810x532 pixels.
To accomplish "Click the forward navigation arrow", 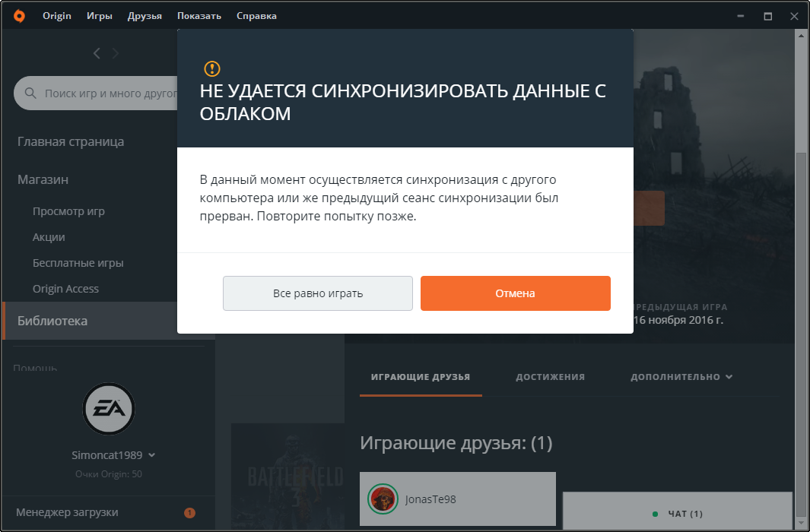I will [116, 53].
